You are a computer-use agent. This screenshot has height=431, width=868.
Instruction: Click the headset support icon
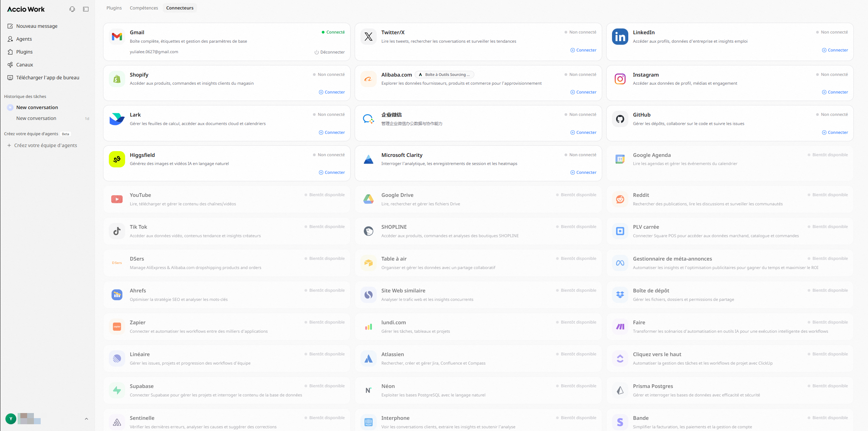coord(72,9)
